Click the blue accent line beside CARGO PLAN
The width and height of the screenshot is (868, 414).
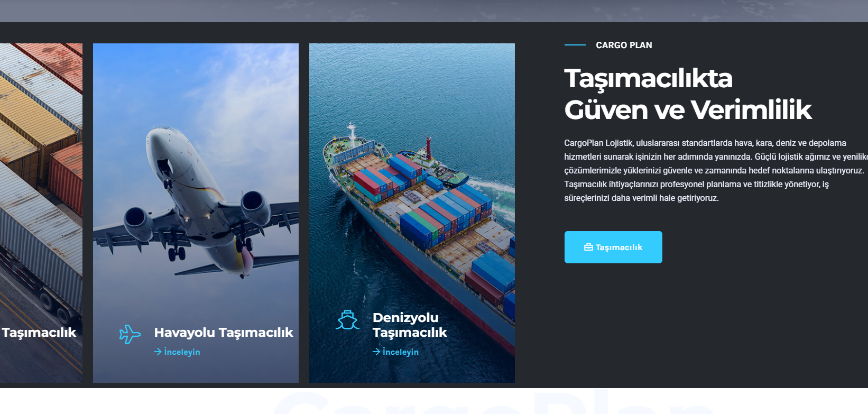[575, 45]
